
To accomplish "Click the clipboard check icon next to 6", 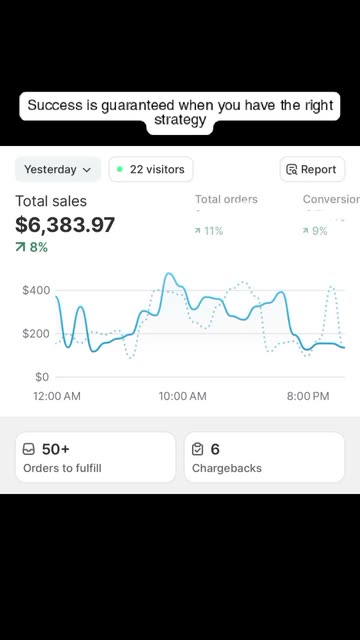I will point(198,449).
